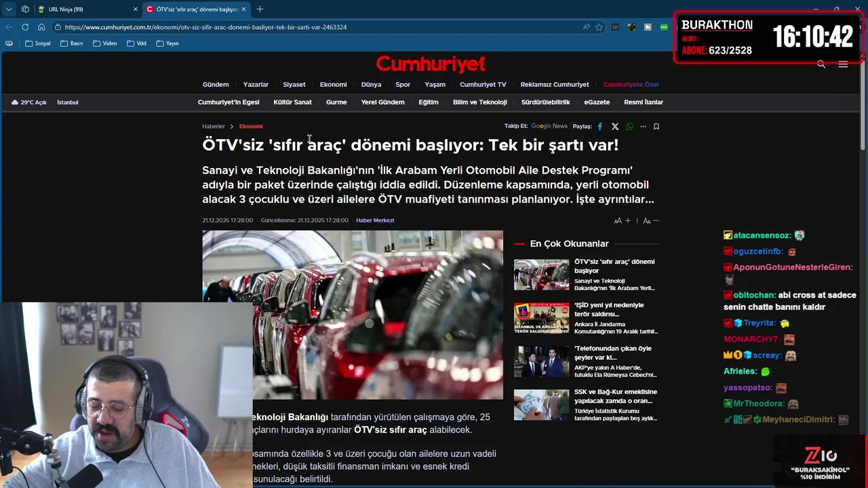Click the green extension icon in the toolbar
Viewport: 868px width, 488px height.
tap(664, 27)
